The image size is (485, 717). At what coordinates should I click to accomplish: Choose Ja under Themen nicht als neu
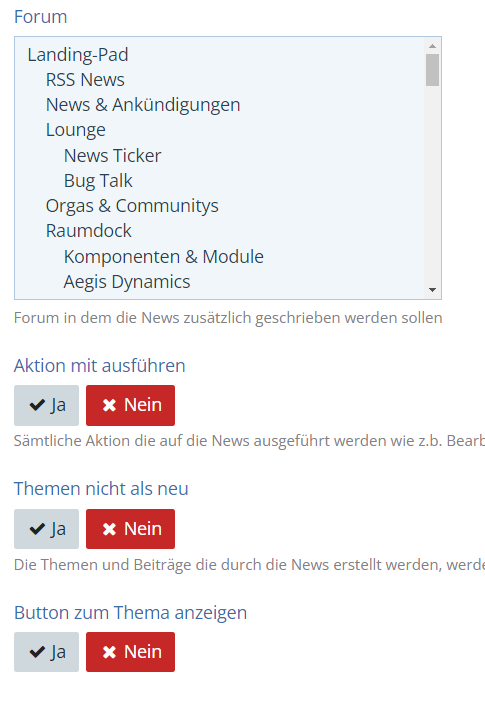tap(46, 529)
